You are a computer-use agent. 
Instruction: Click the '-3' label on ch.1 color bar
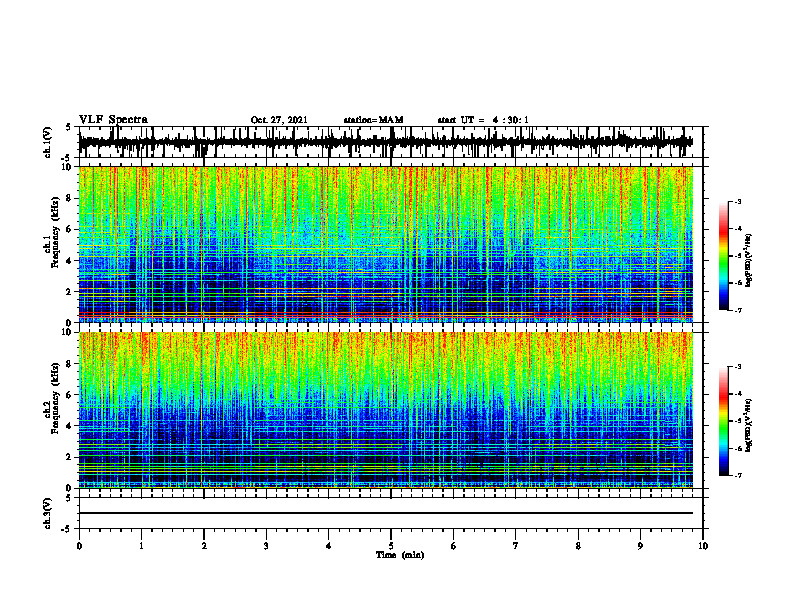pos(737,201)
